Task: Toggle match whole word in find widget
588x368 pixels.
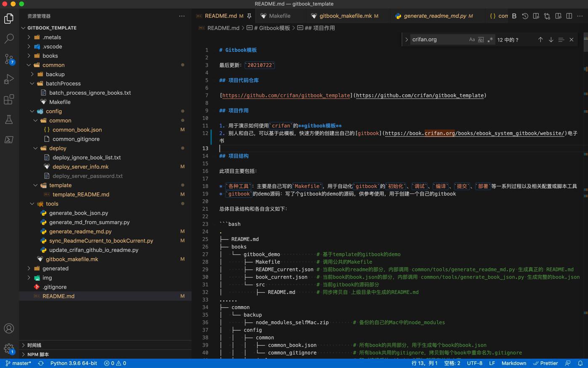Action: pyautogui.click(x=481, y=40)
